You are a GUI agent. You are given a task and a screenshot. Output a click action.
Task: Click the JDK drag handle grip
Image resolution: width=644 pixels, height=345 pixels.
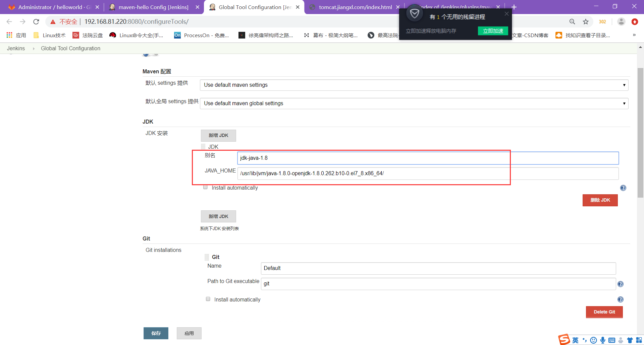click(203, 147)
